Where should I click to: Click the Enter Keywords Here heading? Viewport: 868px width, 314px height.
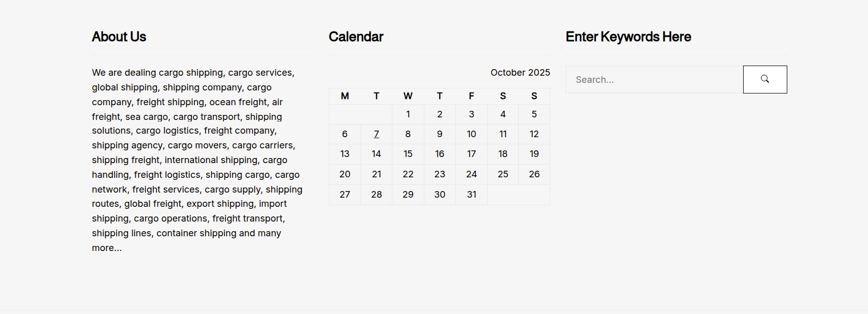point(628,37)
